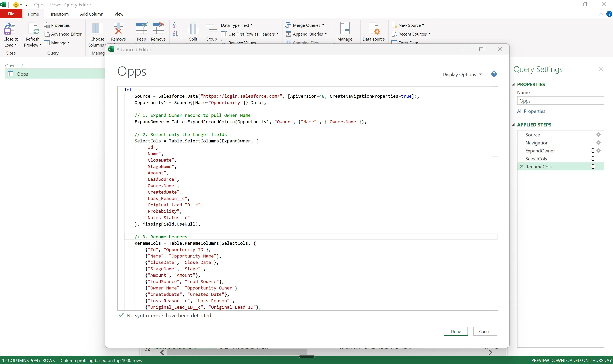Maximize the Advanced Editor dialog

pos(481,49)
